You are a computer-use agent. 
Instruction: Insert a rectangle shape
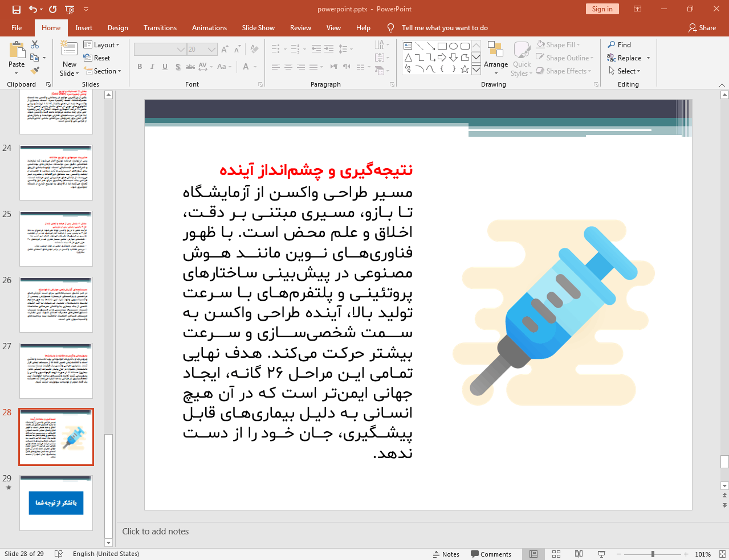click(442, 46)
